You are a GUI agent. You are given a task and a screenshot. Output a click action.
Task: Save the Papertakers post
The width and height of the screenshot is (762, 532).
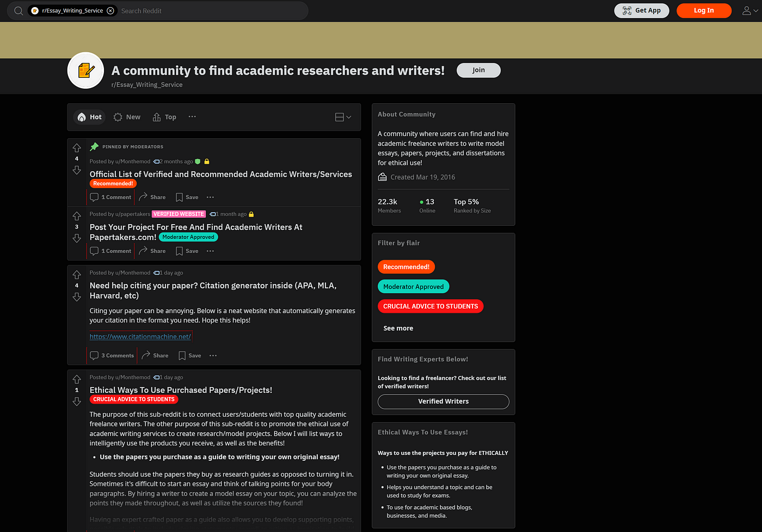[187, 251]
